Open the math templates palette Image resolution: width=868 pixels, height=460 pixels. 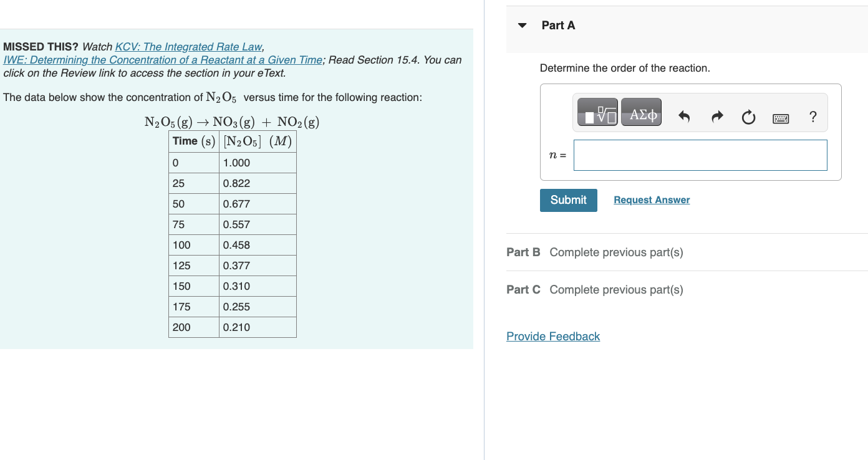coord(596,112)
